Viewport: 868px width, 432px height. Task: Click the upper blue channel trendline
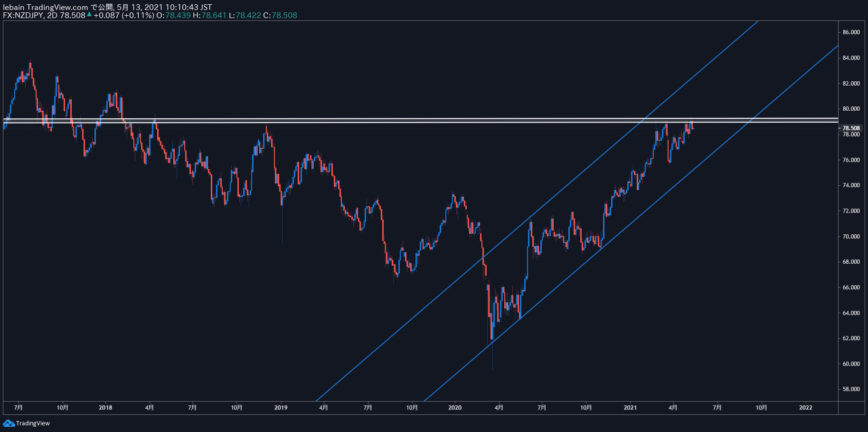537,211
